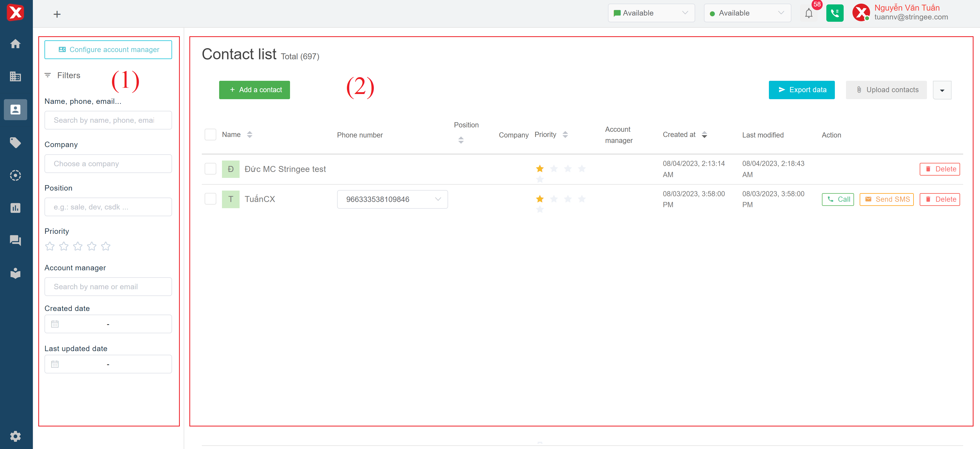The width and height of the screenshot is (980, 449).
Task: Check the TuấnCX row checkbox
Action: tap(210, 199)
